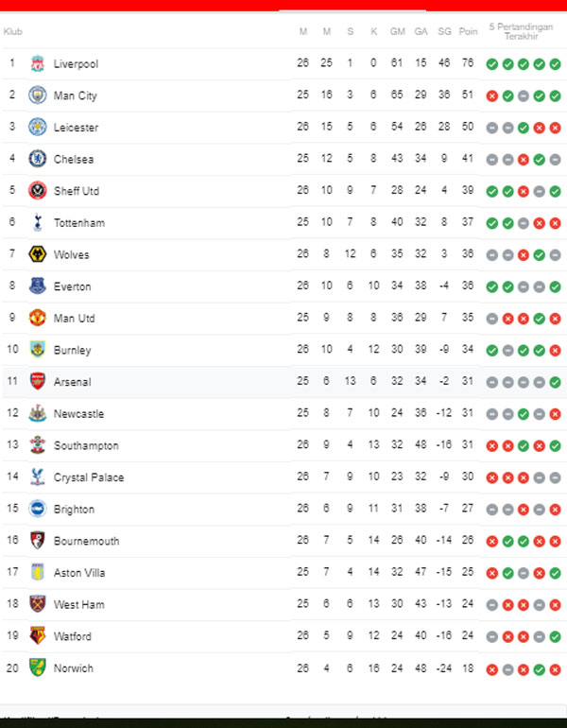Open the Sheff Utd team link
The height and width of the screenshot is (728, 567).
tap(77, 191)
